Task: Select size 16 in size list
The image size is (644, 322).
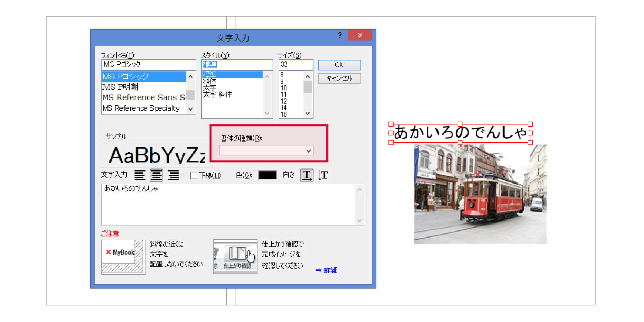Action: point(291,114)
